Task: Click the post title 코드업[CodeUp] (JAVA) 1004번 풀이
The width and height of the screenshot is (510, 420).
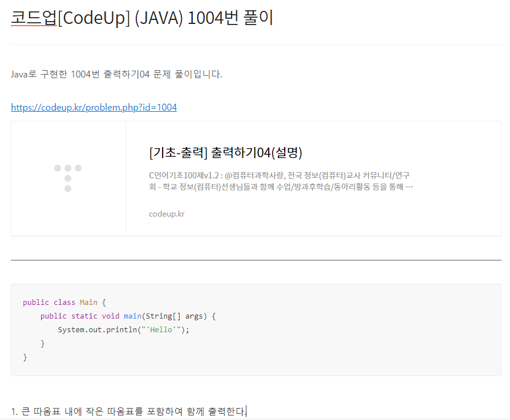Action: coord(142,18)
